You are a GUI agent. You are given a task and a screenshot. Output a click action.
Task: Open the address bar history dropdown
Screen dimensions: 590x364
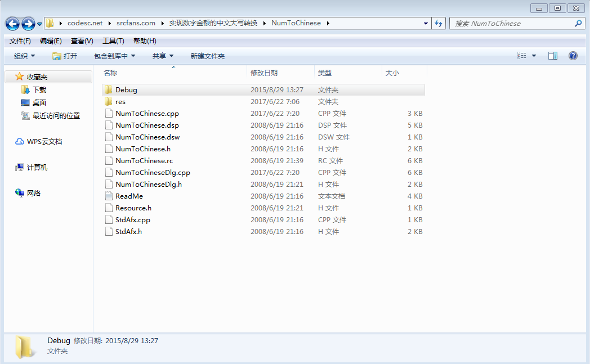[426, 23]
